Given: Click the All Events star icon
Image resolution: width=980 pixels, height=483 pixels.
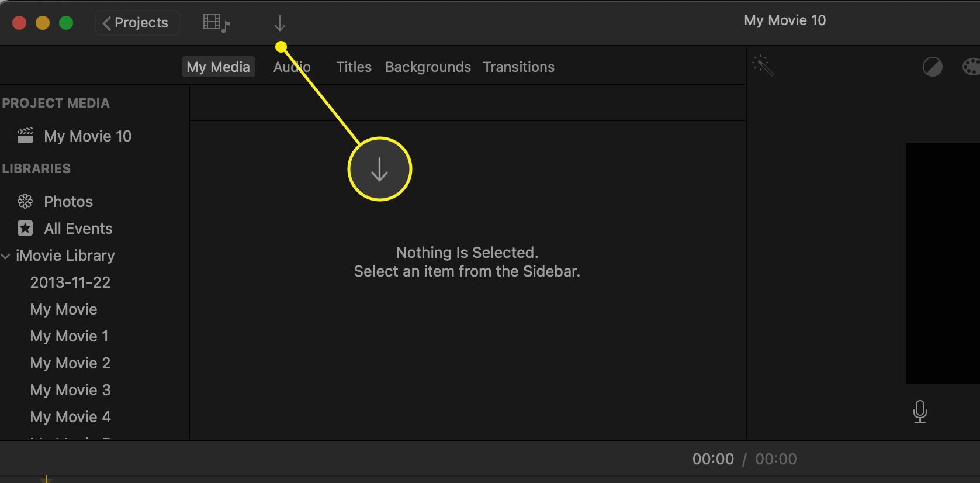Looking at the screenshot, I should click(25, 228).
